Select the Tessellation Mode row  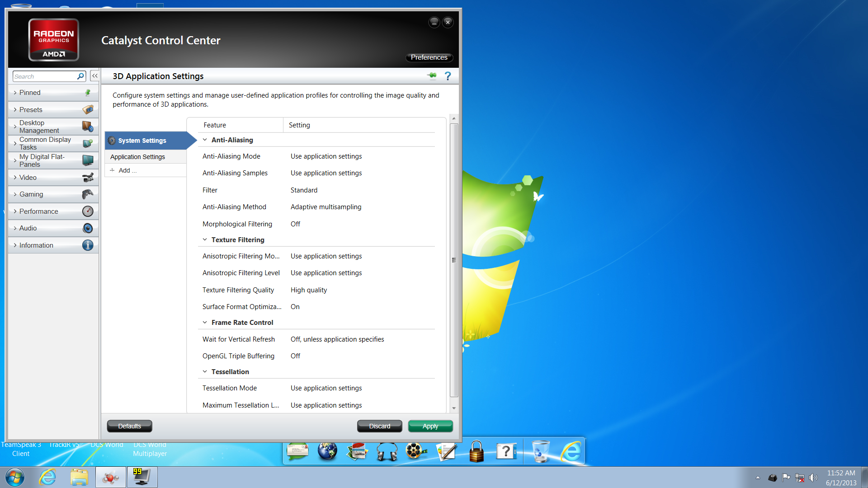click(x=316, y=388)
